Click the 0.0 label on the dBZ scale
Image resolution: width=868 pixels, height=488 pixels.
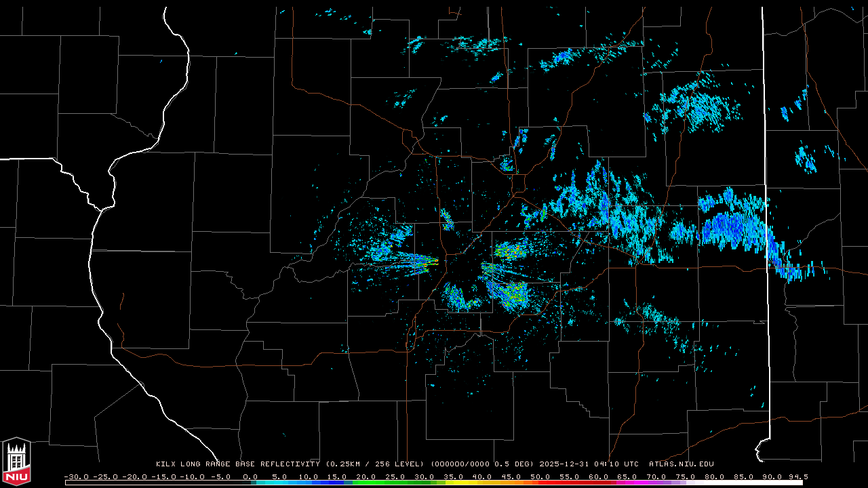coord(250,476)
